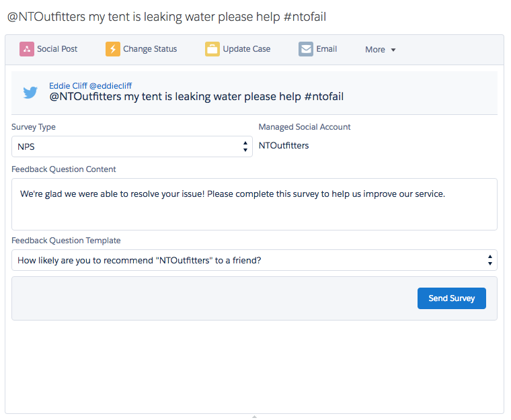Open the Survey Type NPS dropdown
511x420 pixels.
click(x=128, y=146)
